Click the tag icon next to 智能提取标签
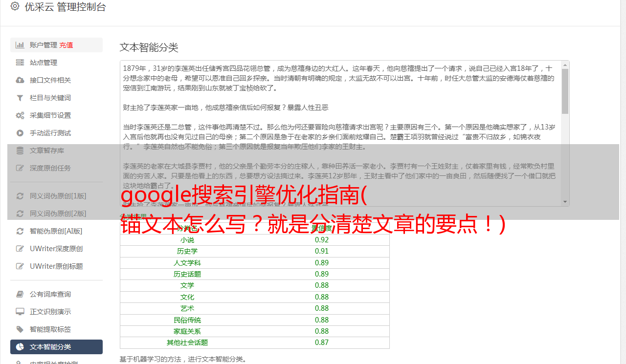Image resolution: width=626 pixels, height=364 pixels. coord(20,329)
